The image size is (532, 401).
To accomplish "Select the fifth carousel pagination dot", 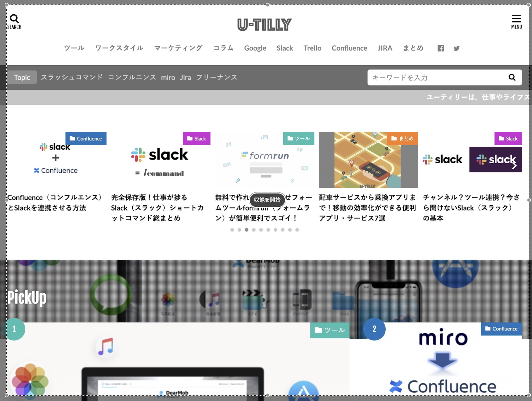I will click(261, 230).
